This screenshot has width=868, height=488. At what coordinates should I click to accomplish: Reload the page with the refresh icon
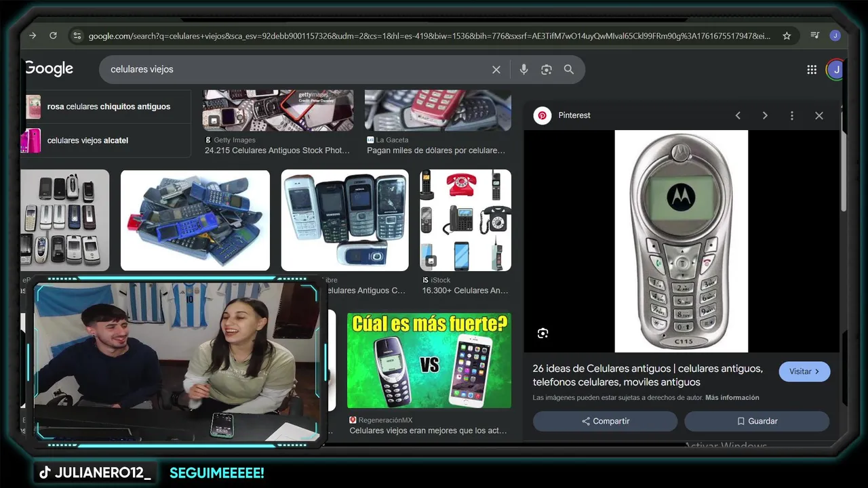point(53,35)
